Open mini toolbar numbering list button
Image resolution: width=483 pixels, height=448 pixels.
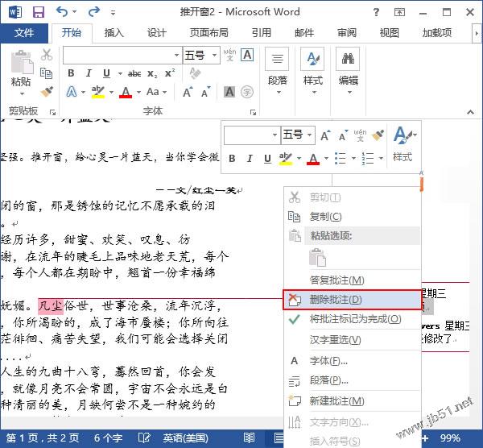(368, 159)
